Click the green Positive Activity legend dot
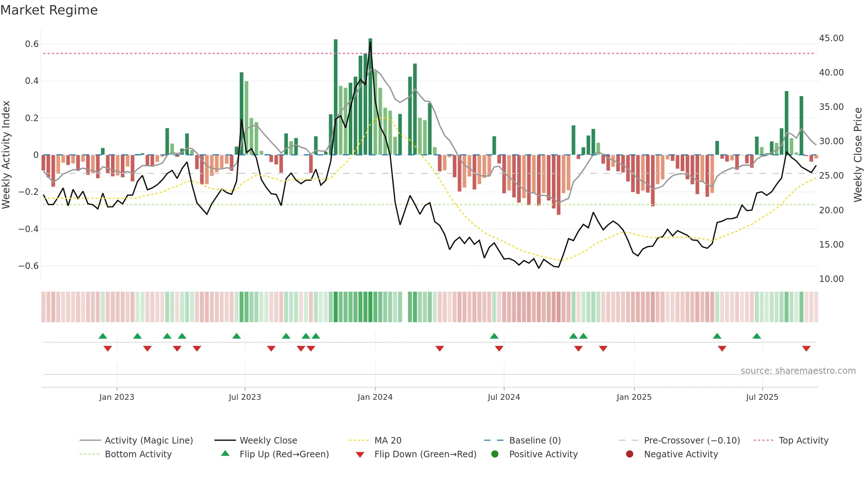Image resolution: width=868 pixels, height=488 pixels. pos(495,454)
